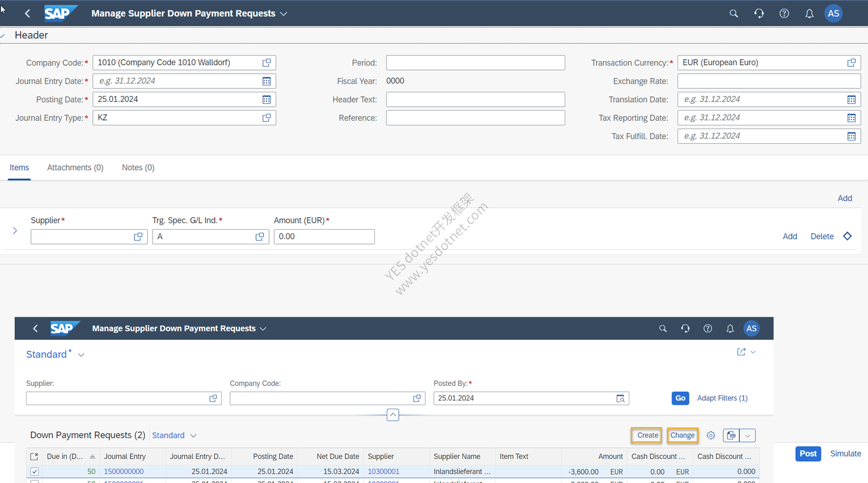Click Add in the item row
868x483 pixels.
[790, 236]
